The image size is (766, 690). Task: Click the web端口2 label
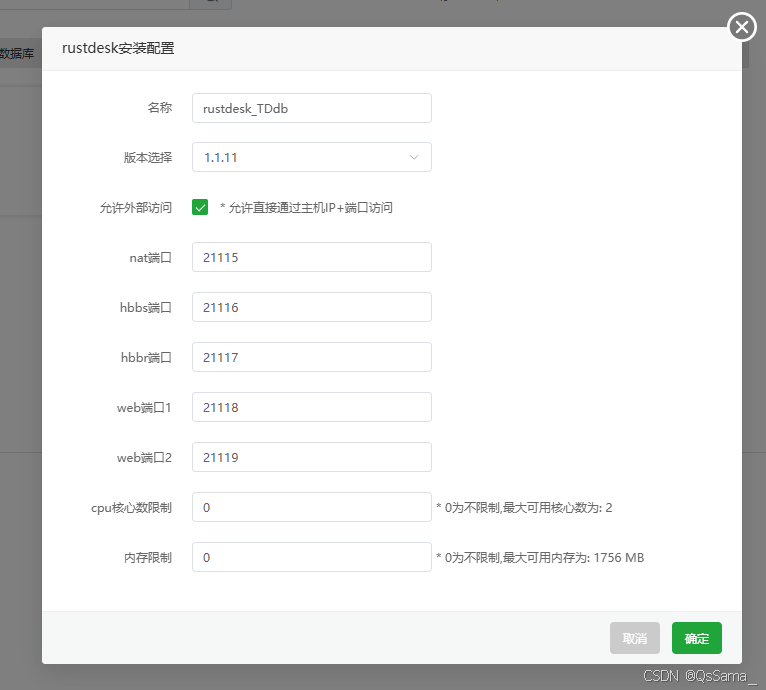(144, 457)
